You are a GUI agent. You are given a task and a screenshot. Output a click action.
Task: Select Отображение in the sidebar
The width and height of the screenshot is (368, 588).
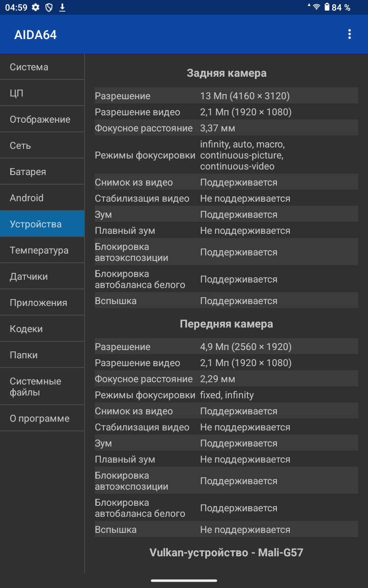(x=42, y=119)
